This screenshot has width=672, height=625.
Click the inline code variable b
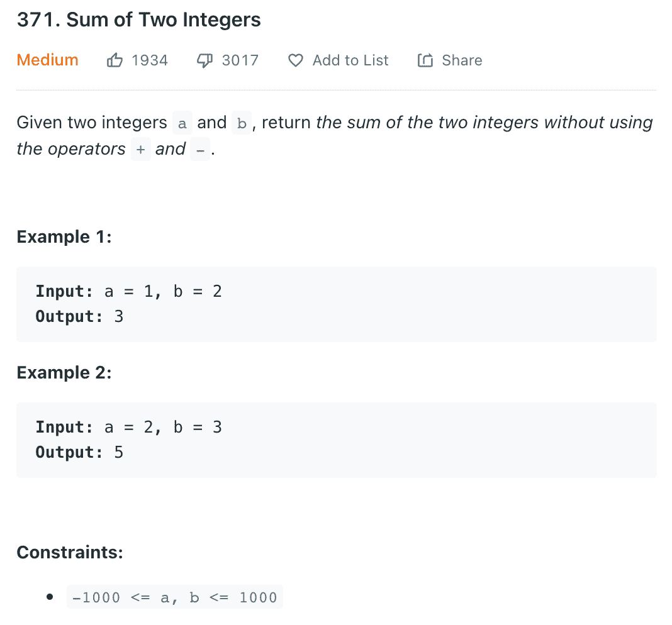242,123
